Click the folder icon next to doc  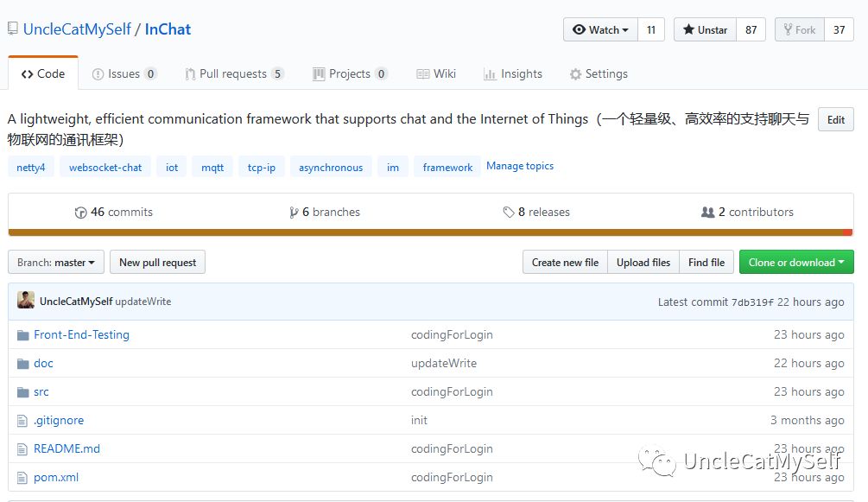tap(22, 364)
